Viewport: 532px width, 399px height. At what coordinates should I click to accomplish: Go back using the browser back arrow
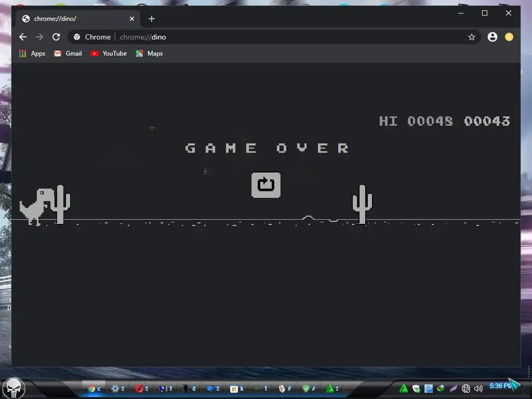(x=23, y=37)
